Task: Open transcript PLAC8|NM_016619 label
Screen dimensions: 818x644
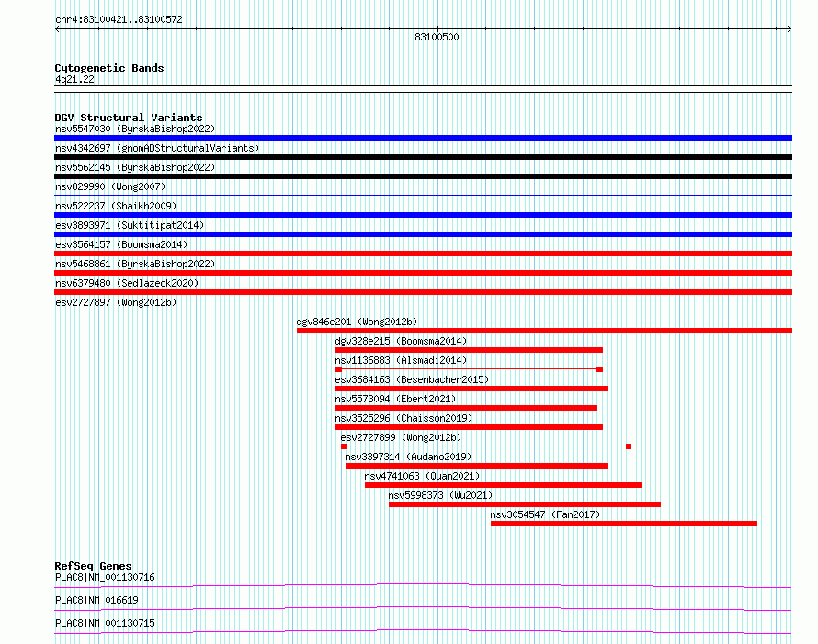Action: tap(97, 600)
